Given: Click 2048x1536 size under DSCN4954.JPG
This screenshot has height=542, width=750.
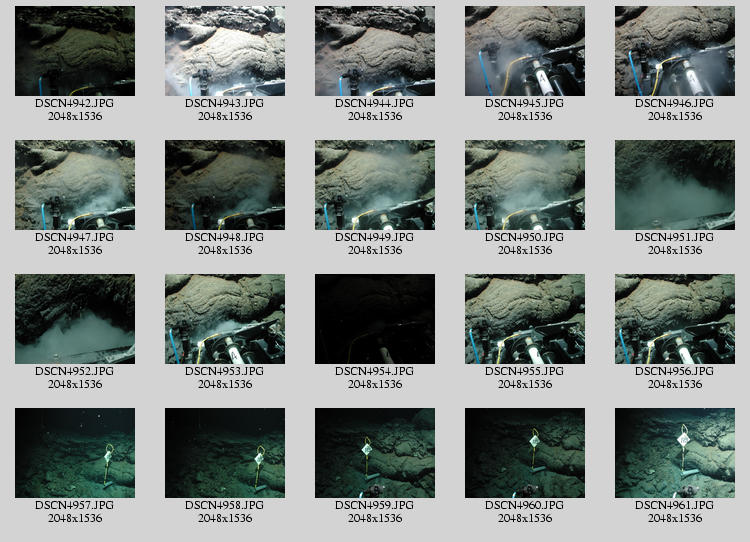Looking at the screenshot, I should point(375,384).
